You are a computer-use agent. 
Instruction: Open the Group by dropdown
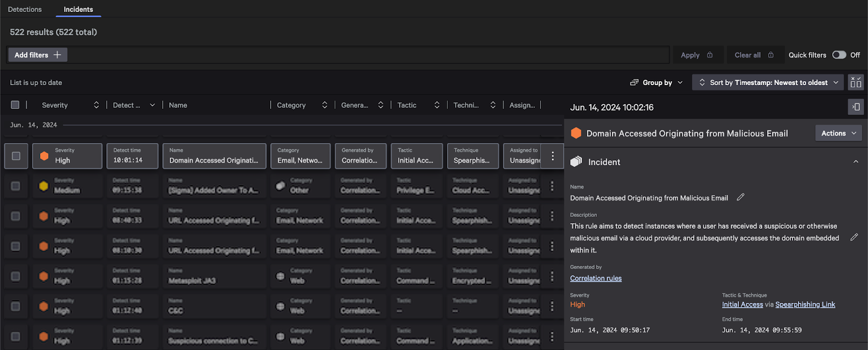[x=656, y=82]
